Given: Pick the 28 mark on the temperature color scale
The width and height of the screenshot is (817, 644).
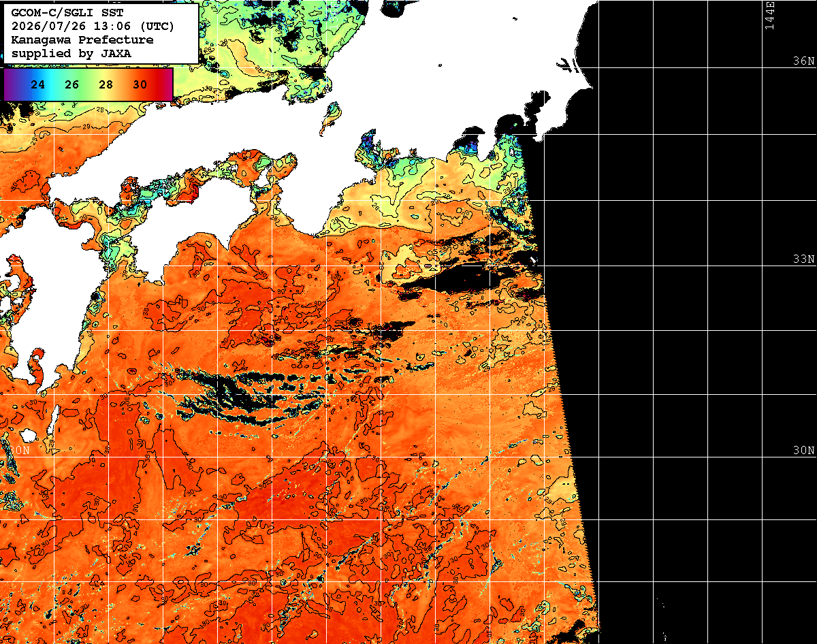Looking at the screenshot, I should [106, 84].
